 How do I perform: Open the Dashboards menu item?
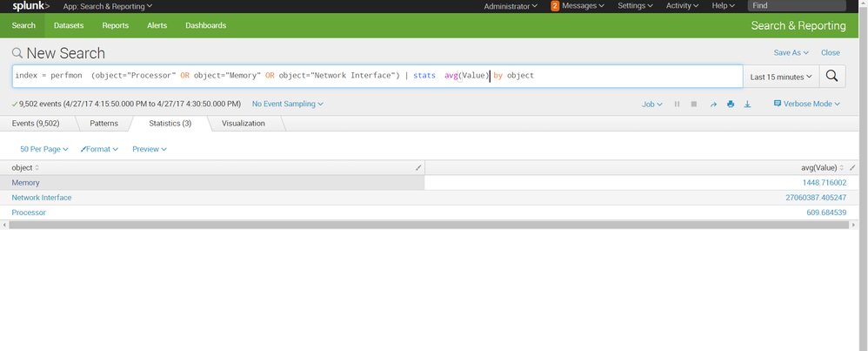[205, 25]
